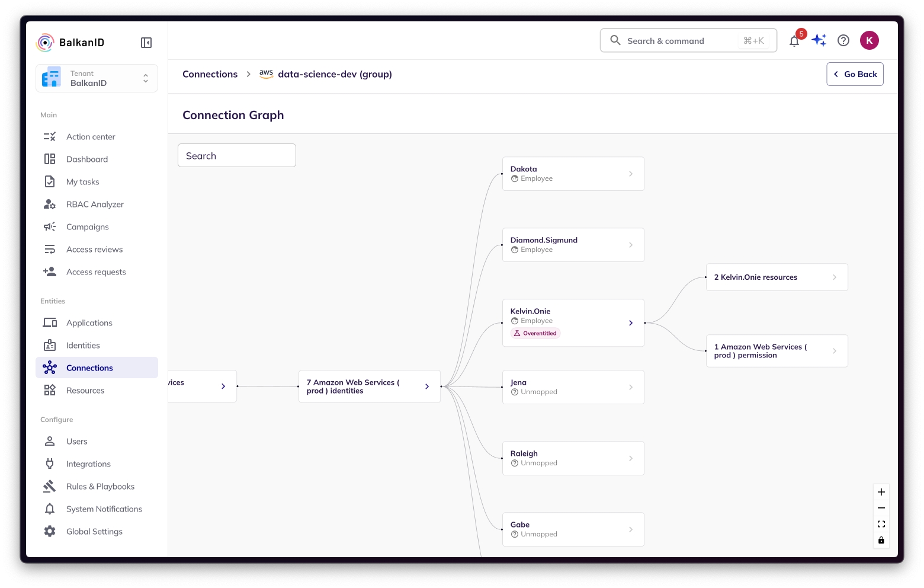The image size is (924, 588).
Task: Expand the 7 Amazon Web Services identities node
Action: tap(427, 386)
